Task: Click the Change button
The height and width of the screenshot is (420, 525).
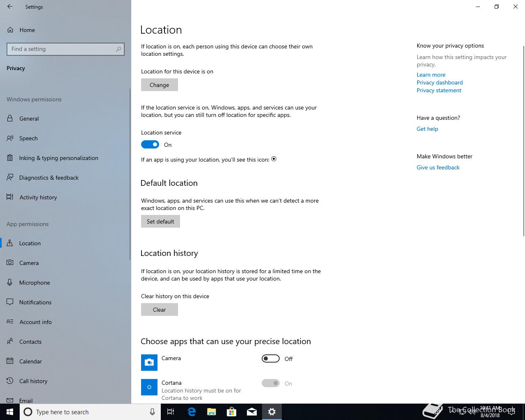Action: tap(160, 85)
